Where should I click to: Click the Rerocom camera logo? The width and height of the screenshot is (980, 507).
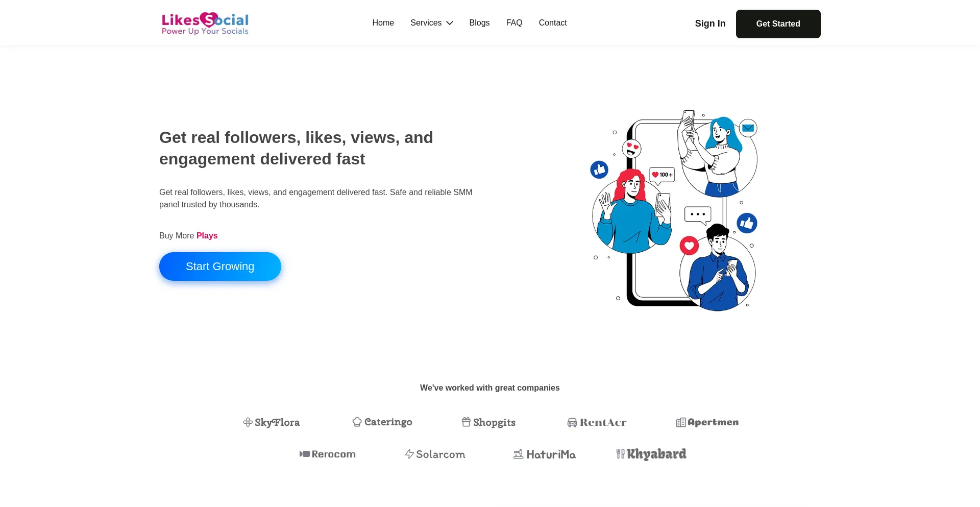[327, 454]
